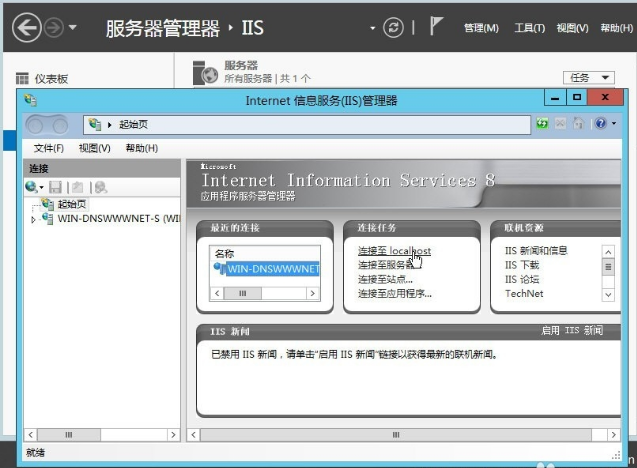Open 文件(F) menu in IIS Manager
The width and height of the screenshot is (637, 468).
[x=49, y=148]
